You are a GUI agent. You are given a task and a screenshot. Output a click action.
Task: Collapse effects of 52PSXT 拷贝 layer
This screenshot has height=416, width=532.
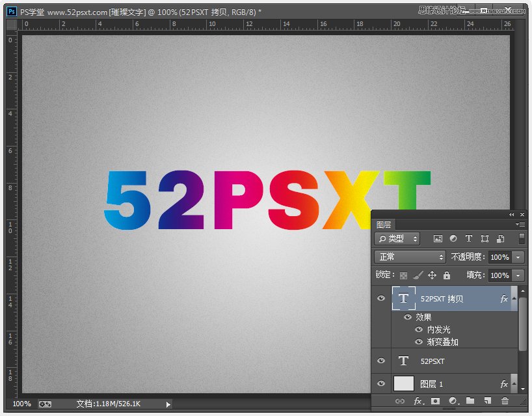pyautogui.click(x=514, y=298)
